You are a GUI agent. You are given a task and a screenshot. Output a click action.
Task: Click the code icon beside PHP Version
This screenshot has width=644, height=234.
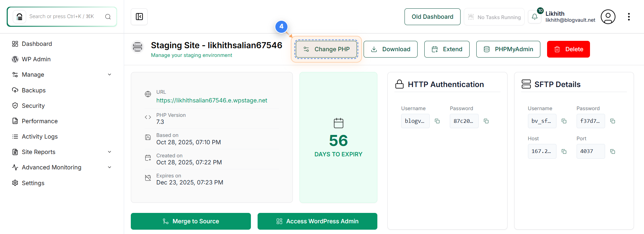point(148,117)
